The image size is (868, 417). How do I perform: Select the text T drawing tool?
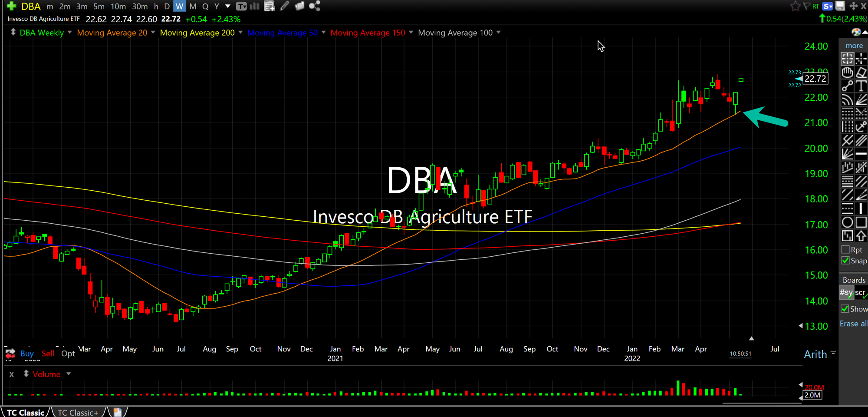pos(861,86)
